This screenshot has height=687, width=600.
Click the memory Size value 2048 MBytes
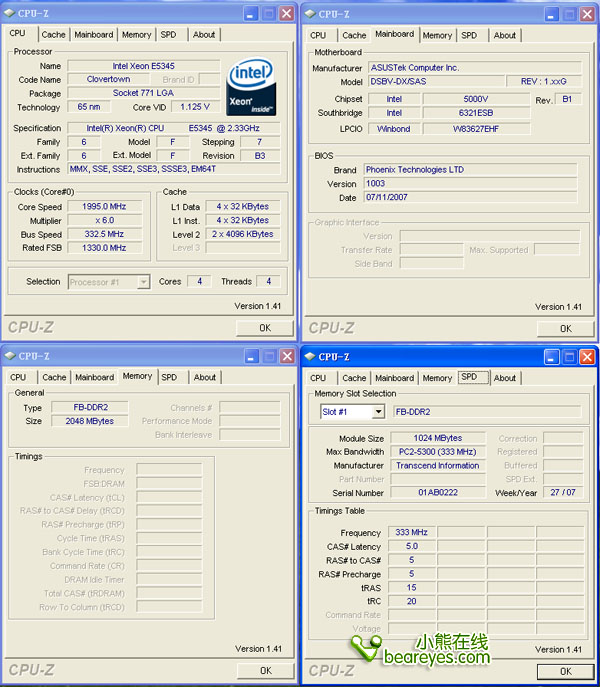[90, 421]
